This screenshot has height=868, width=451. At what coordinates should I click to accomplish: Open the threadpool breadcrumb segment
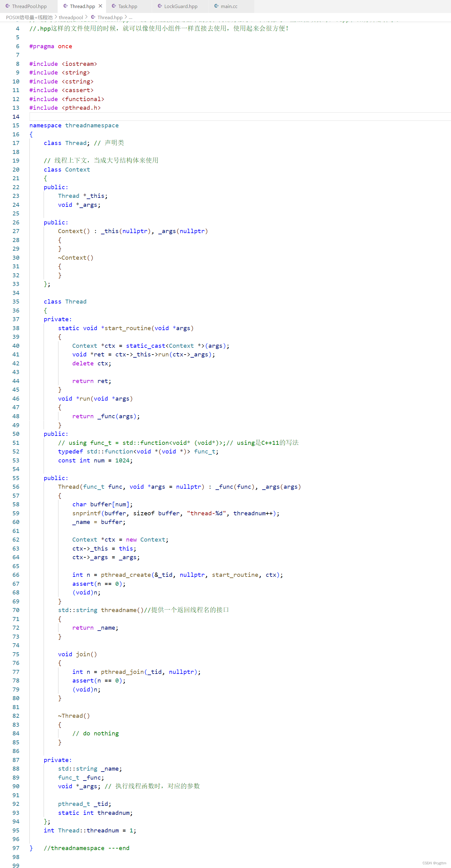pyautogui.click(x=71, y=17)
